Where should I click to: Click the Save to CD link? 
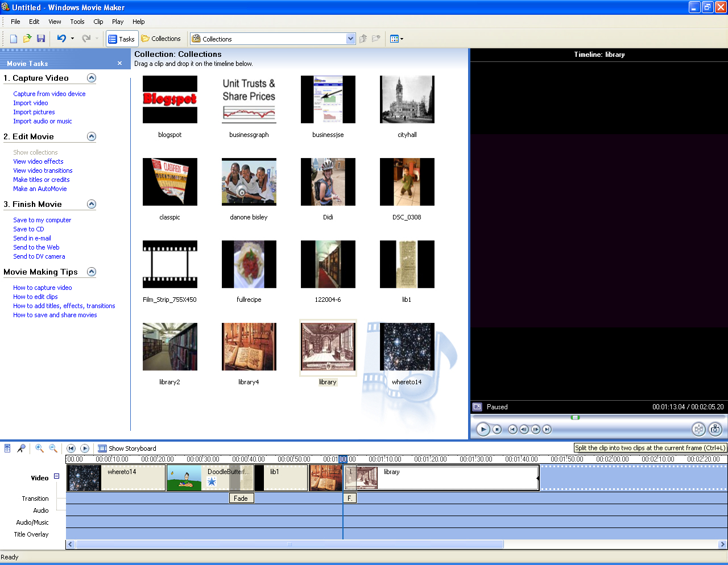tap(28, 229)
